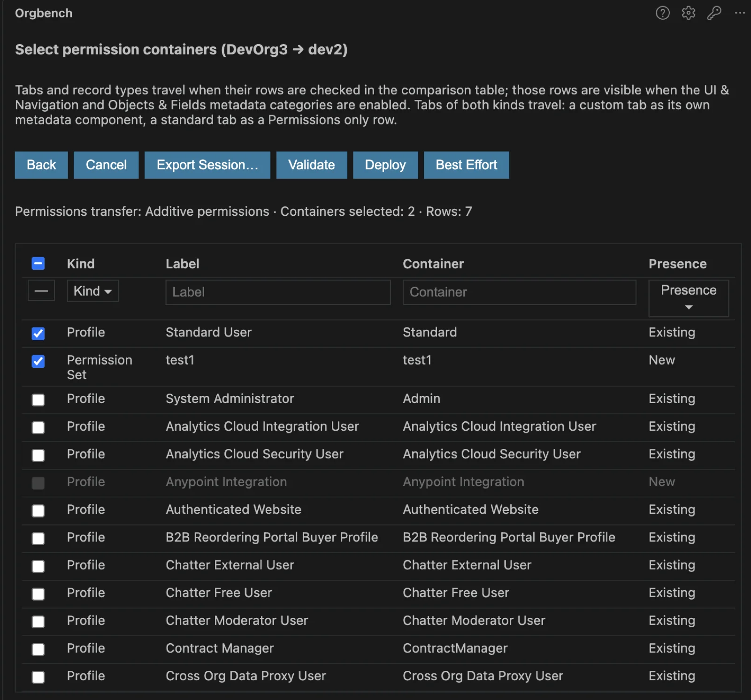Check the Chatter Free User row
The height and width of the screenshot is (700, 751).
[38, 593]
